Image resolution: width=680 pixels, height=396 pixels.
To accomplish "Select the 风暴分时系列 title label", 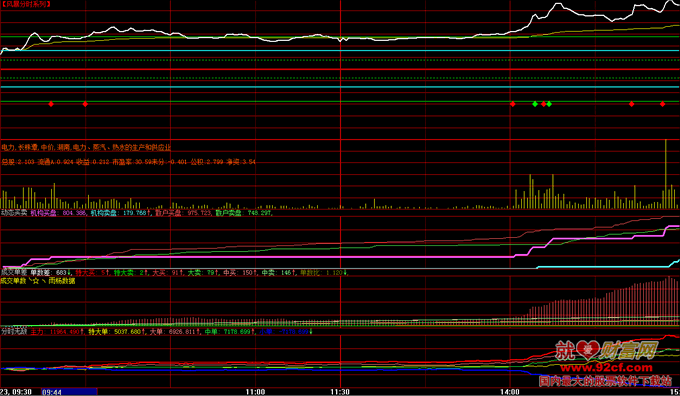I will click(26, 4).
